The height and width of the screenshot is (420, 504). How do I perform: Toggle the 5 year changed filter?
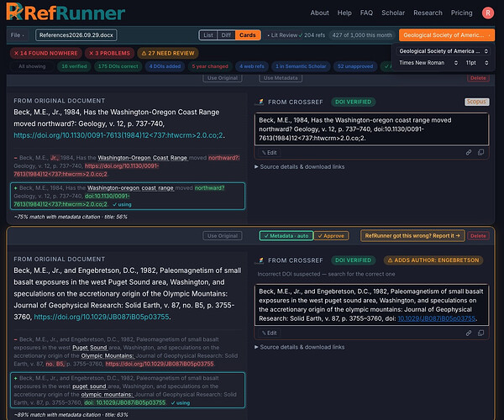coord(210,66)
